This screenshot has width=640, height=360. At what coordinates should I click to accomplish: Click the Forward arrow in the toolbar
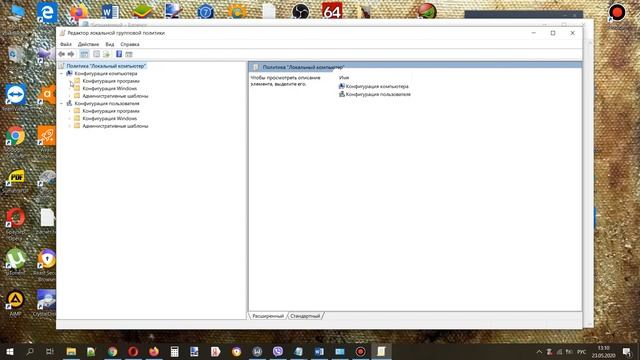pos(71,54)
